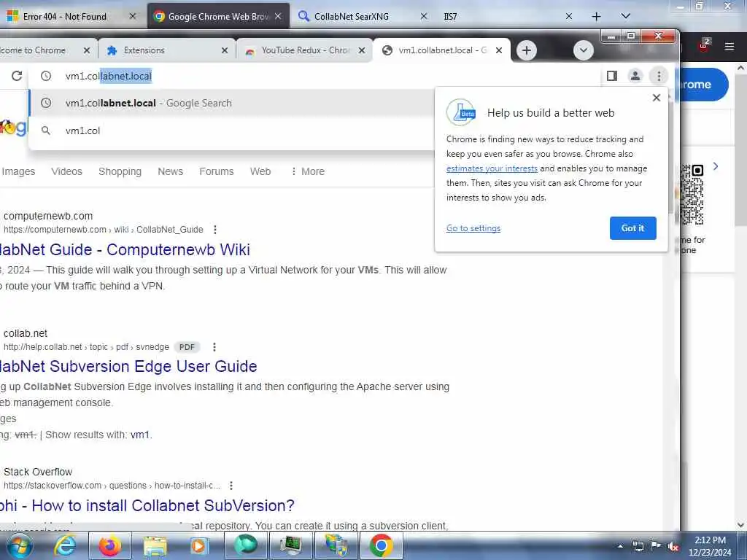
Task: Switch to CollabNet SearXNG outer tab
Action: pyautogui.click(x=362, y=16)
